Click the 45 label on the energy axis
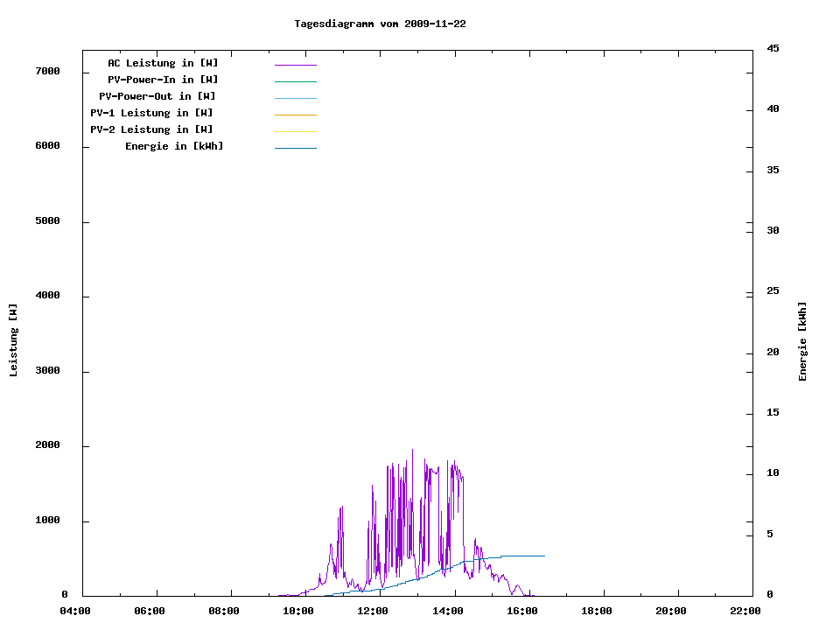 tap(773, 48)
